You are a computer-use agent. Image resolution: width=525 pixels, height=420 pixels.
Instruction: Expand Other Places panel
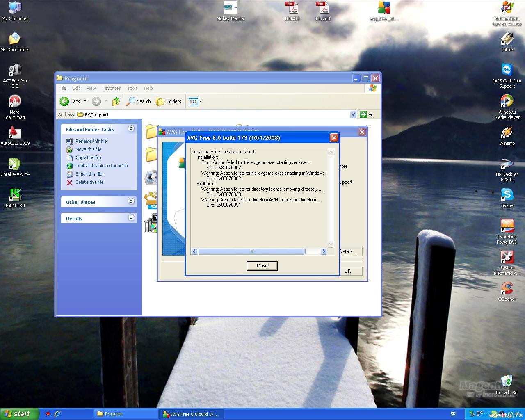(131, 201)
